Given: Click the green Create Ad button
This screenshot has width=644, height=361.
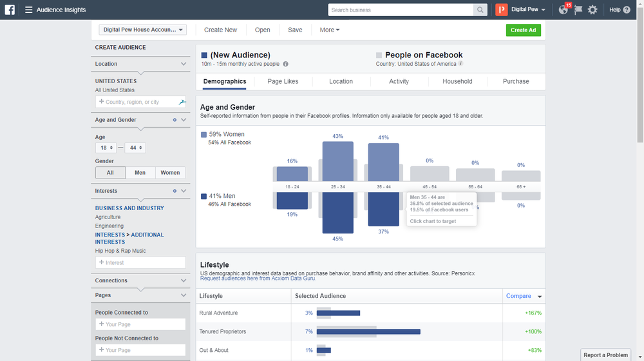Looking at the screenshot, I should pos(523,30).
